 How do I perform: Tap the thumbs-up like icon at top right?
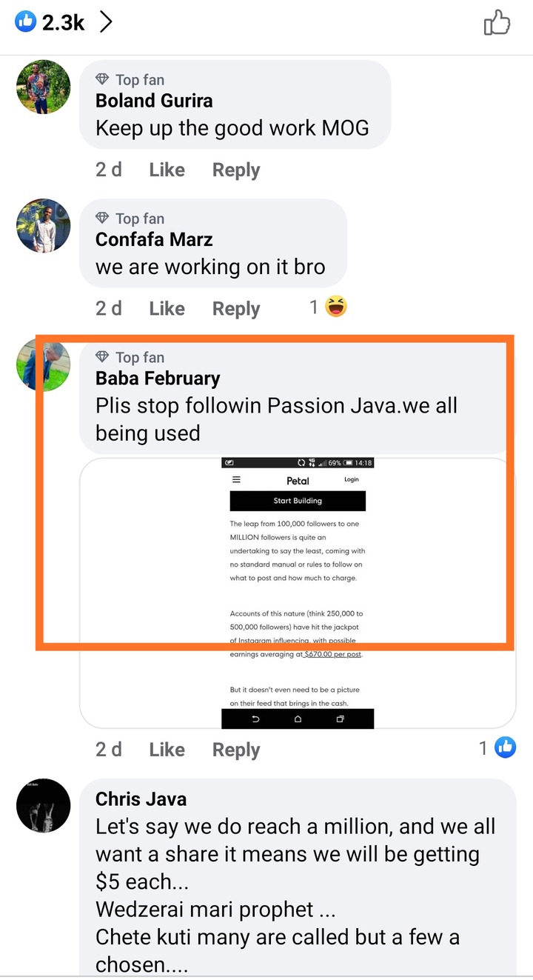point(497,23)
